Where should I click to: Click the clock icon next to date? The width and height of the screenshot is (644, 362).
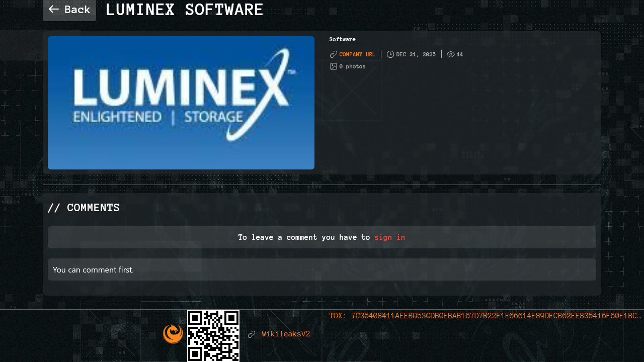tap(390, 54)
